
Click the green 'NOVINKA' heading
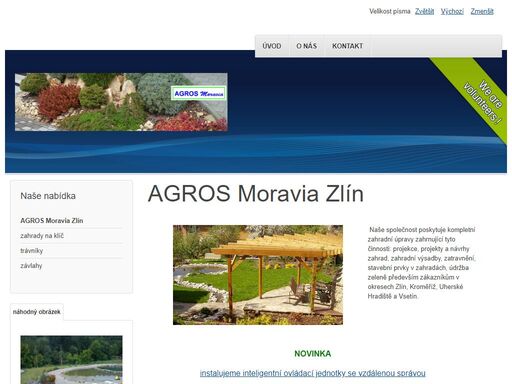(x=313, y=354)
